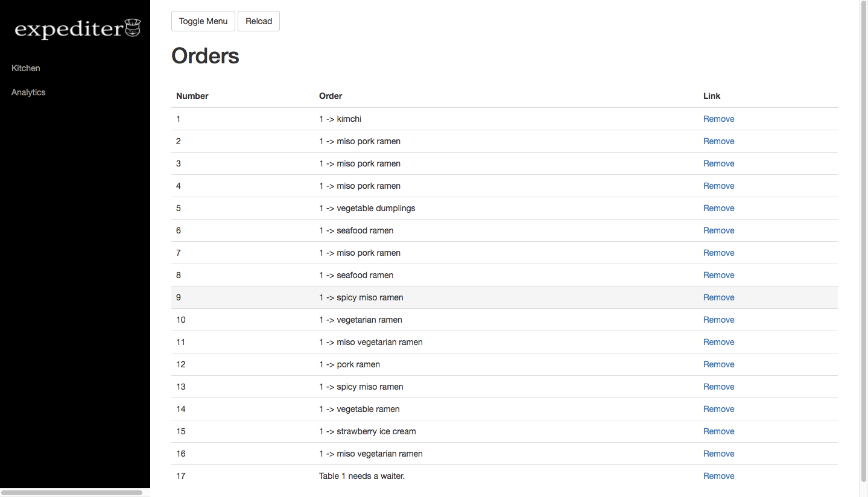Screen dimensions: 868x497
Task: Remove order 12 pork ramen
Action: tap(718, 364)
